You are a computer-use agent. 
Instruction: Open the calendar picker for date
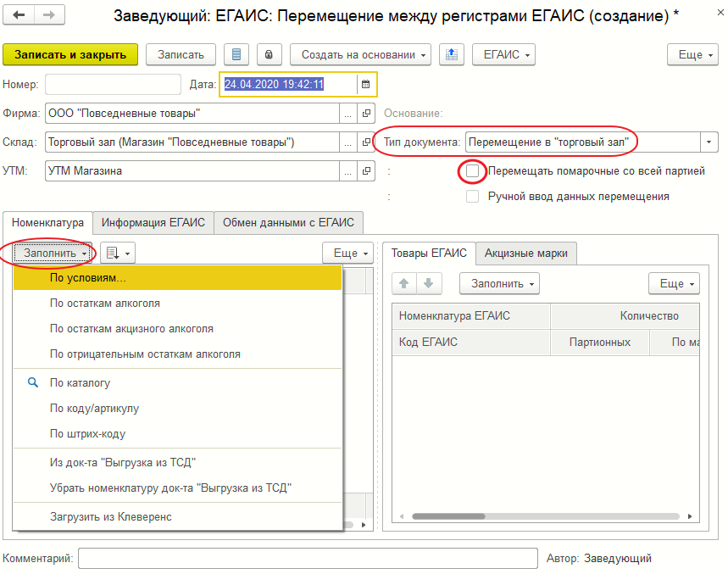[365, 84]
